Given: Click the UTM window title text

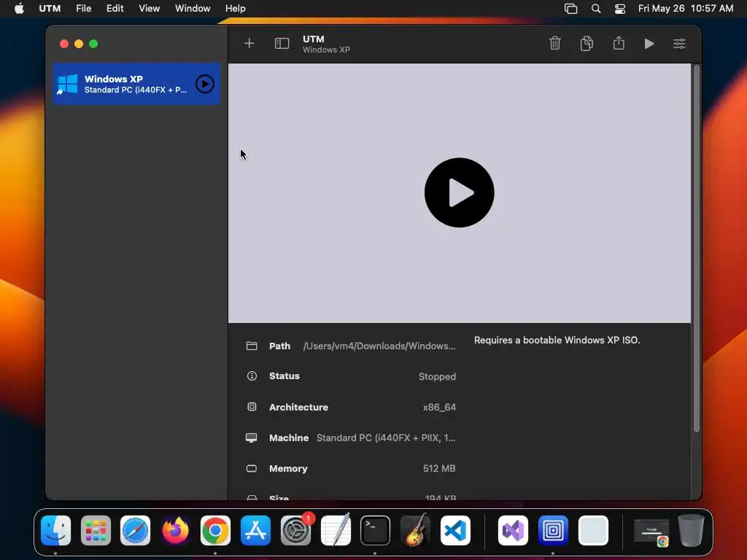Looking at the screenshot, I should point(314,39).
